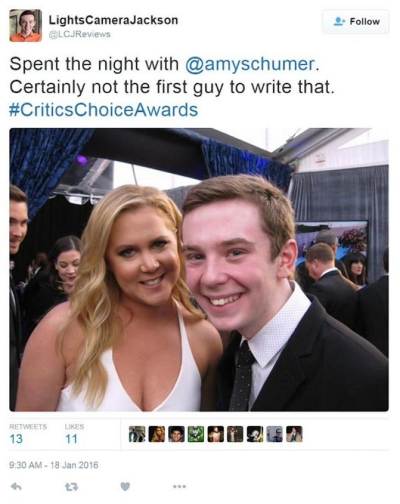Click the LightsCameraJackson display name
The height and width of the screenshot is (504, 400).
[x=113, y=20]
